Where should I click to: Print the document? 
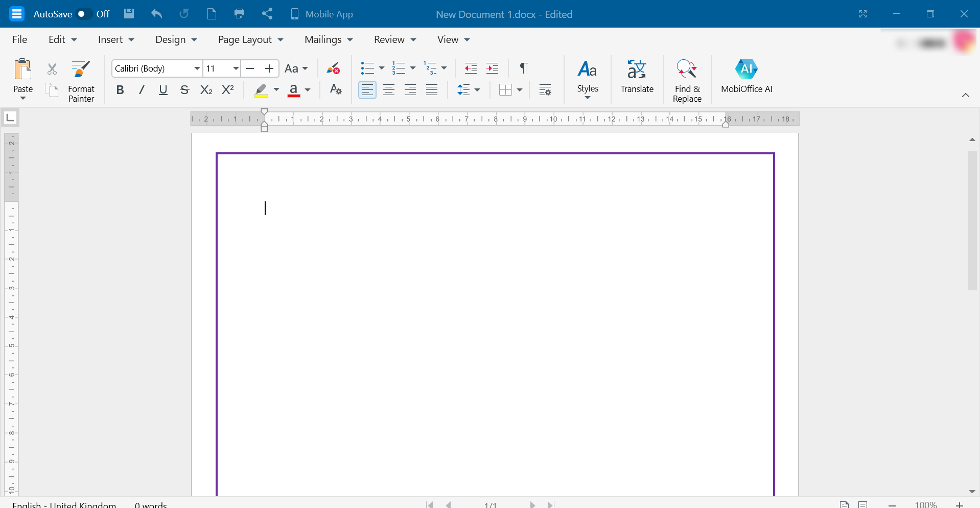pos(239,14)
